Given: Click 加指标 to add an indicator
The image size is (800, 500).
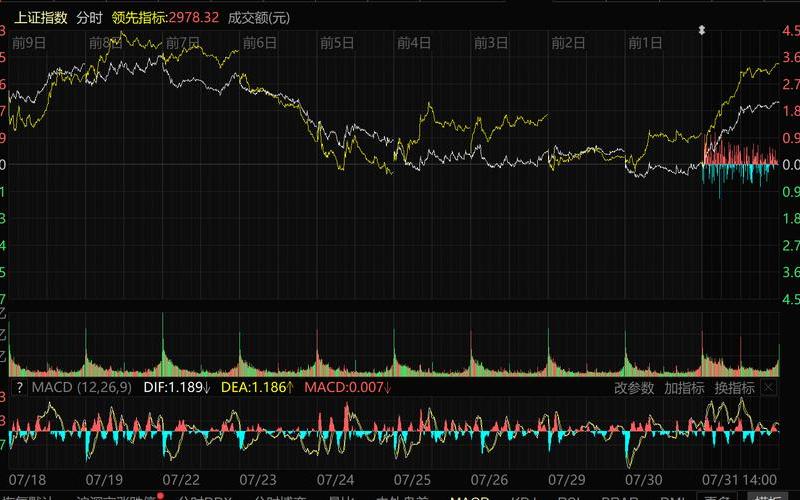Looking at the screenshot, I should pos(684,387).
